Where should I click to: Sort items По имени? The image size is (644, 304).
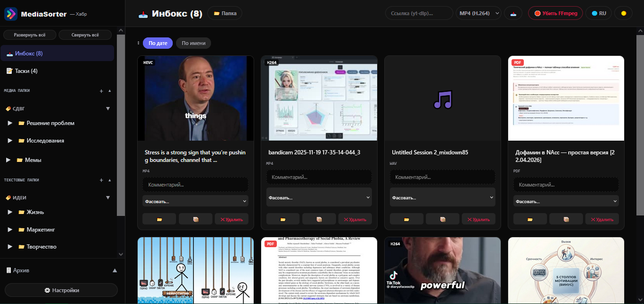click(x=194, y=43)
